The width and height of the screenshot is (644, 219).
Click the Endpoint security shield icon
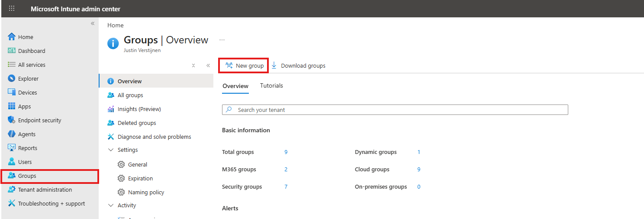12,120
